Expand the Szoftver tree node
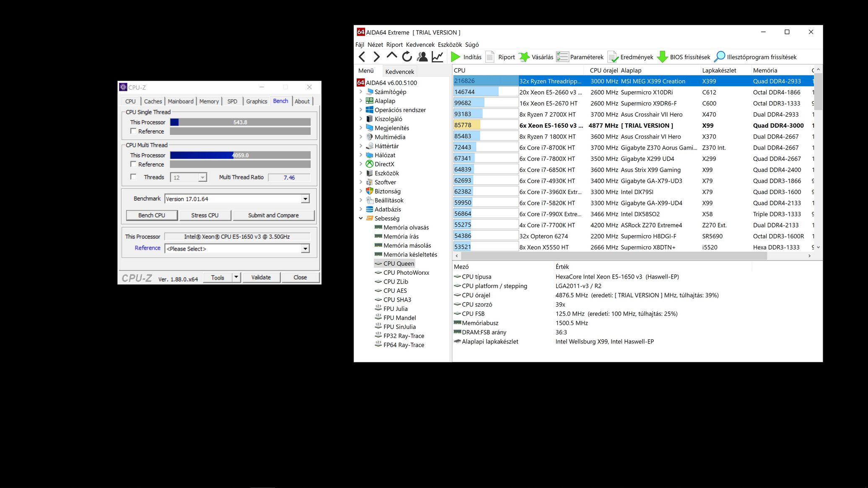 pyautogui.click(x=361, y=182)
